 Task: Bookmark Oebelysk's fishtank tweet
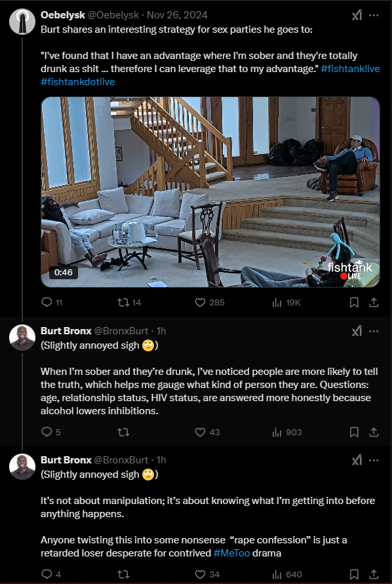tap(354, 302)
